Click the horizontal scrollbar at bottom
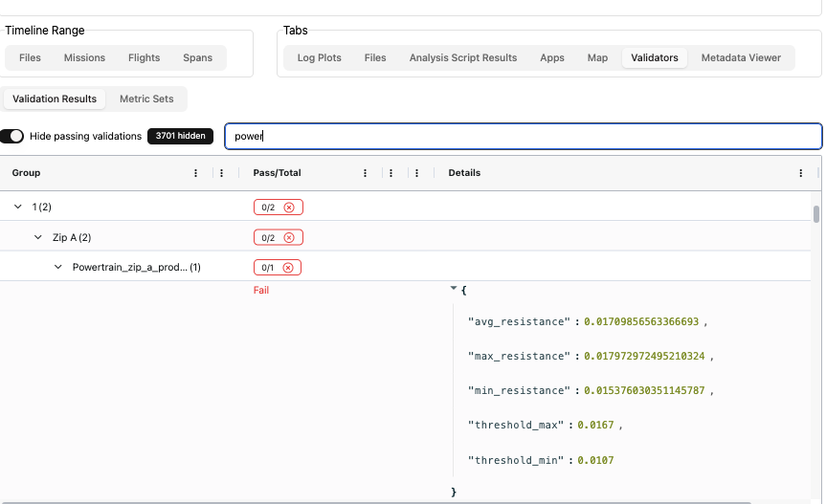 click(376, 502)
